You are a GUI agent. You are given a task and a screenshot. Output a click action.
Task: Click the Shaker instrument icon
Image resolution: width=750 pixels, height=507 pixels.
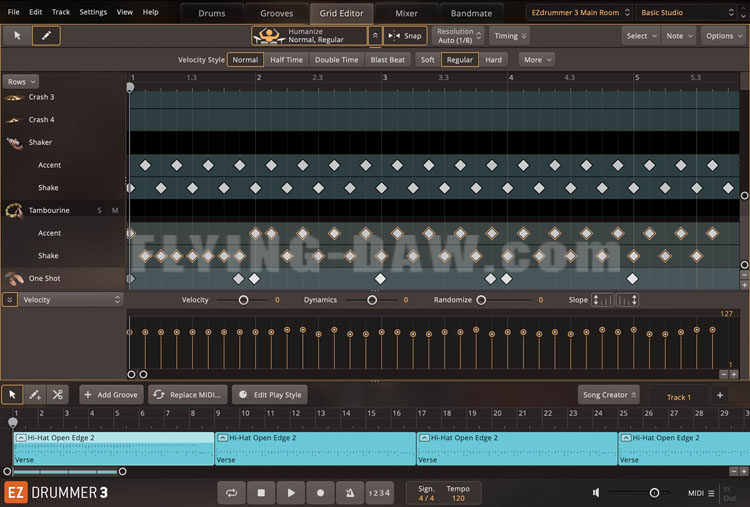coord(14,143)
